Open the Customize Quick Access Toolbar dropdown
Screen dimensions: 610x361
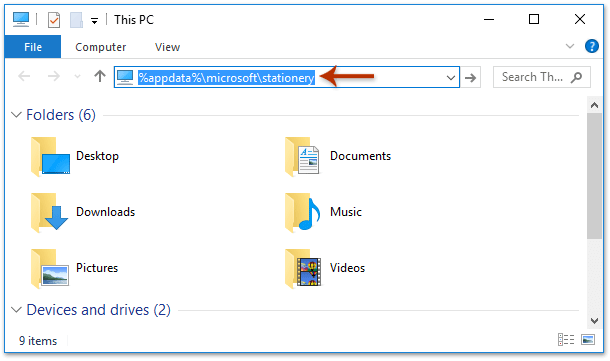click(94, 21)
